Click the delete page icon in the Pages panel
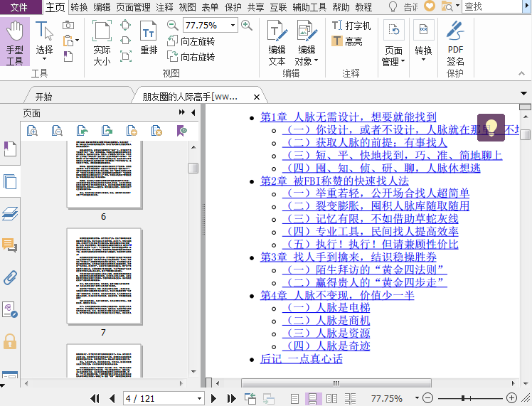 156,131
